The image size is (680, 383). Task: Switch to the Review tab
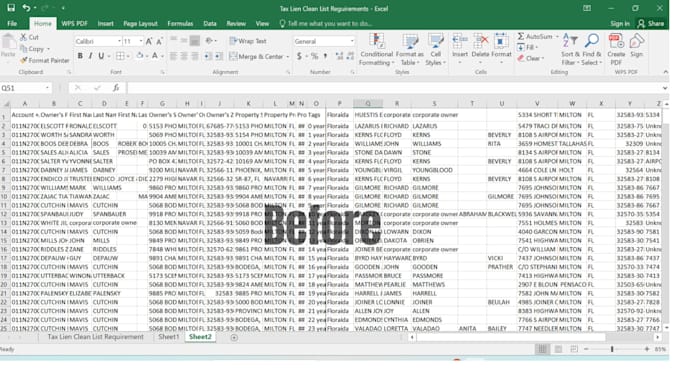coord(236,23)
